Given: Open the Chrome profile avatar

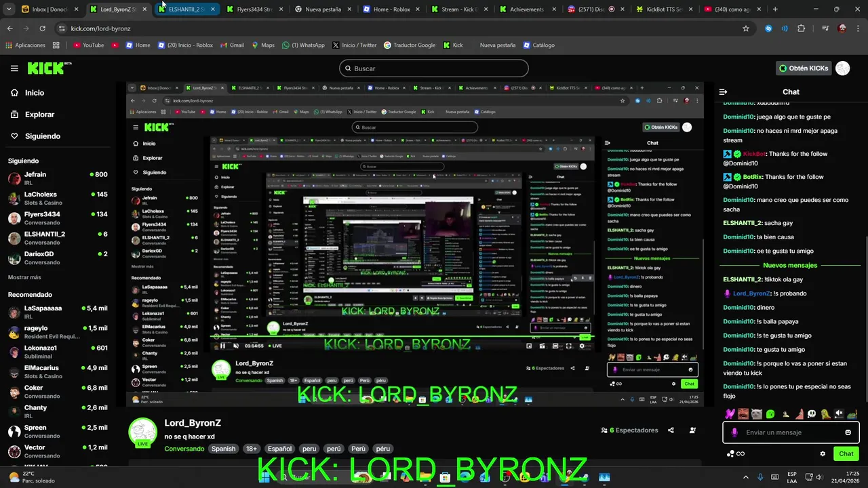Looking at the screenshot, I should (842, 28).
